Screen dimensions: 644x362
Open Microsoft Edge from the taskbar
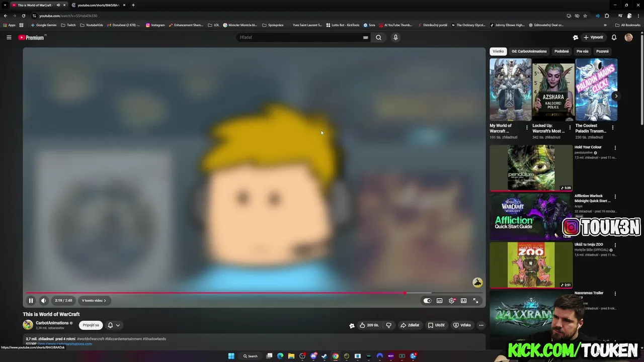280,356
